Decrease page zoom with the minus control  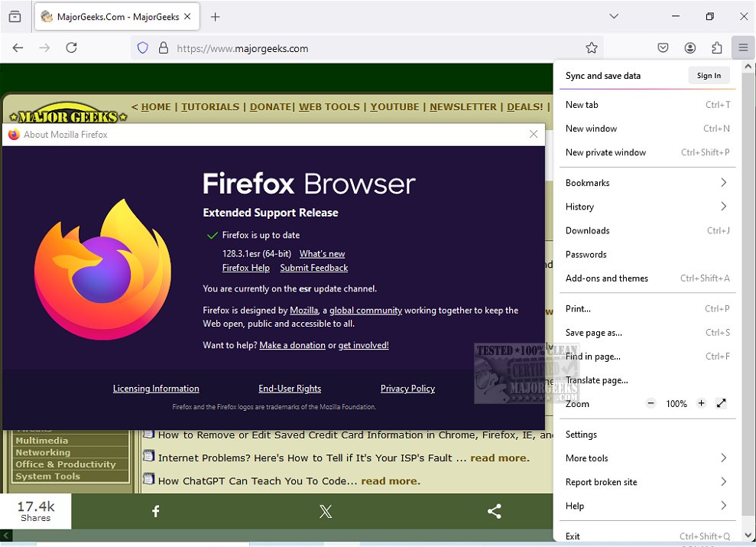651,404
